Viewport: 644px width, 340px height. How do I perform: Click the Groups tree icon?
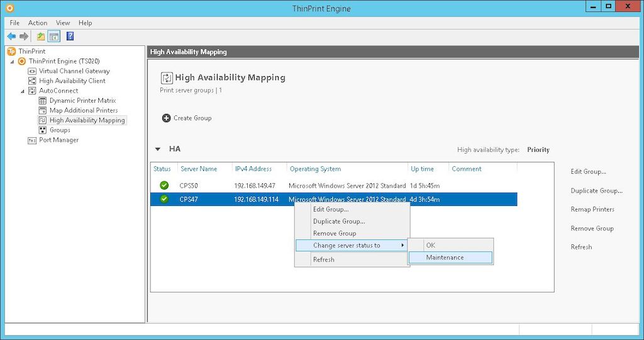tap(42, 130)
